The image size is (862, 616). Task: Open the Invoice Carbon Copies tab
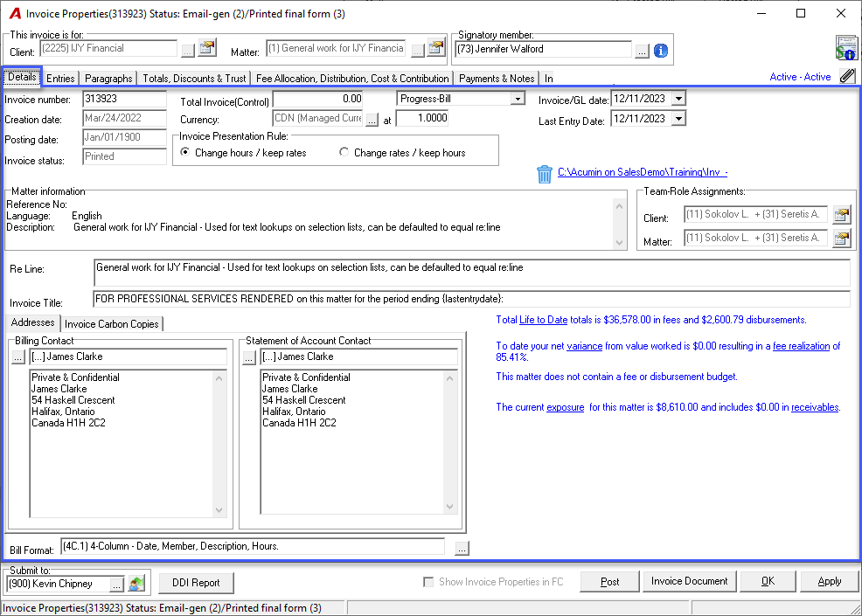[x=112, y=323]
